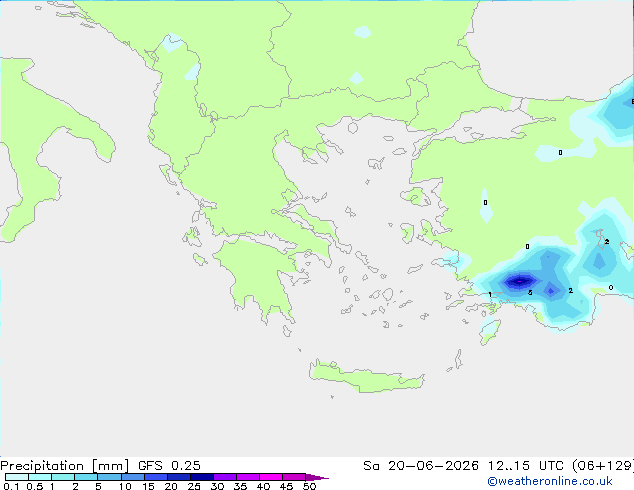Select the 25–30 mm dark navy legend swatch
The width and height of the screenshot is (634, 490).
point(202,477)
